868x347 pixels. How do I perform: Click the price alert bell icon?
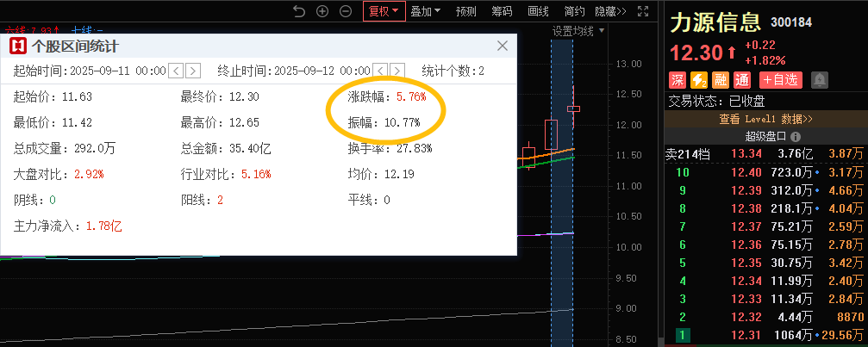[x=819, y=81]
